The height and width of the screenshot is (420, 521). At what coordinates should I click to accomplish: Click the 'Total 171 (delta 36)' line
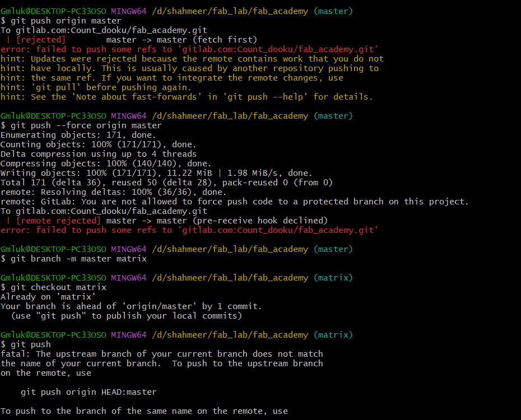166,183
